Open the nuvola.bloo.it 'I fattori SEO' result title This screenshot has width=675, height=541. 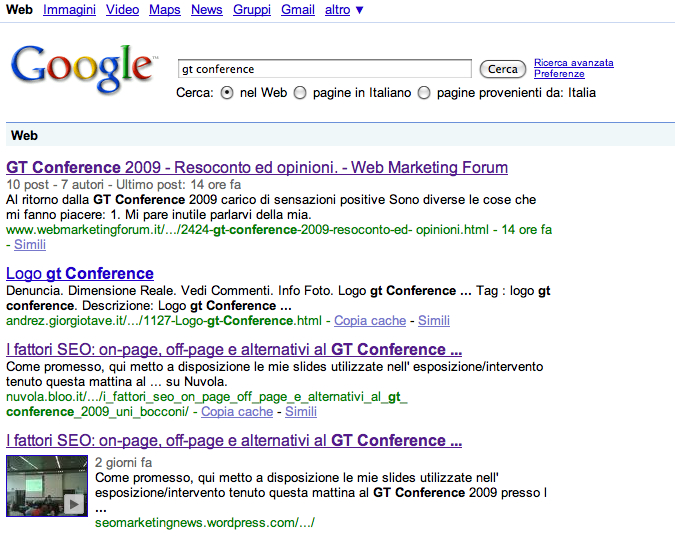pos(234,349)
